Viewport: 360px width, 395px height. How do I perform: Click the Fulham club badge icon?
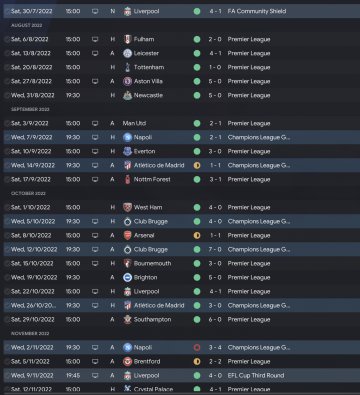pos(127,39)
